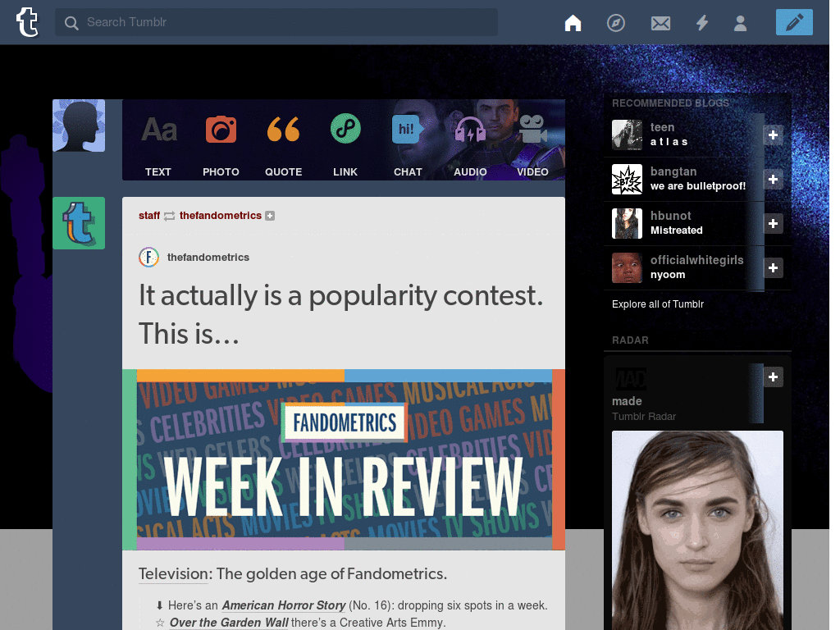Open the made blog name in Radar
This screenshot has width=840, height=630.
(x=627, y=401)
